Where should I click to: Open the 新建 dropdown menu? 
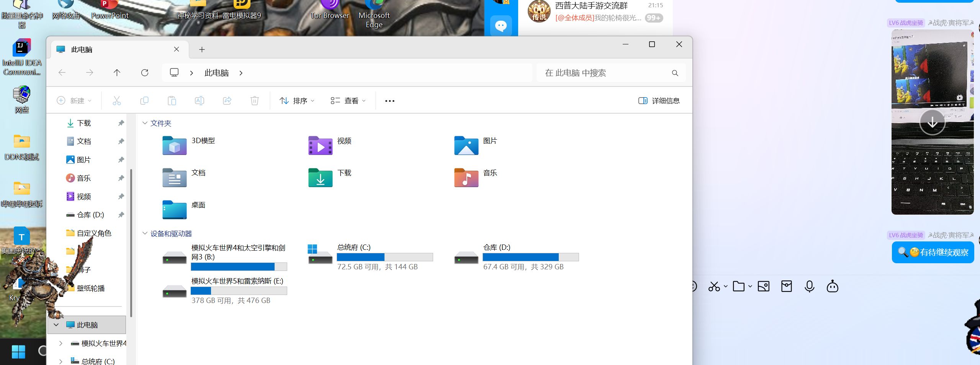74,101
